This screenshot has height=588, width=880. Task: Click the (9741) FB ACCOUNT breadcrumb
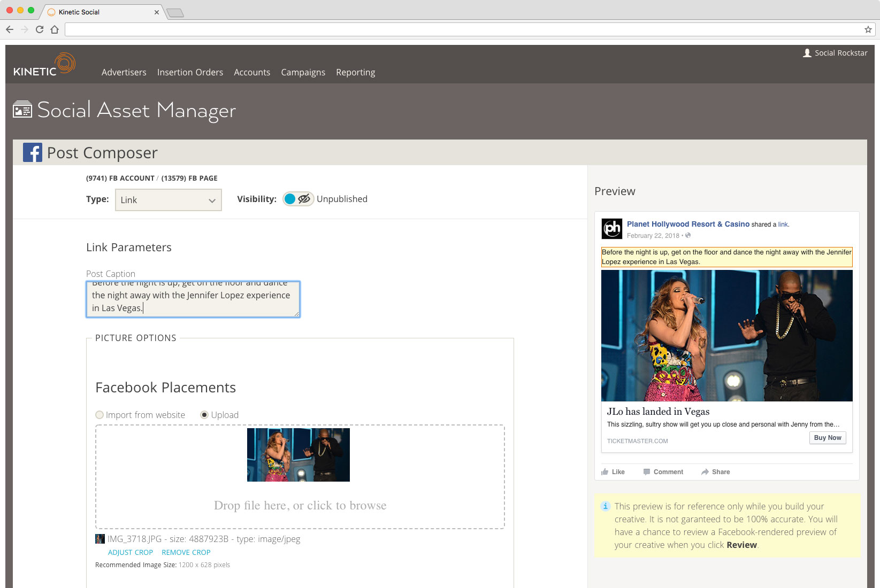coord(120,179)
